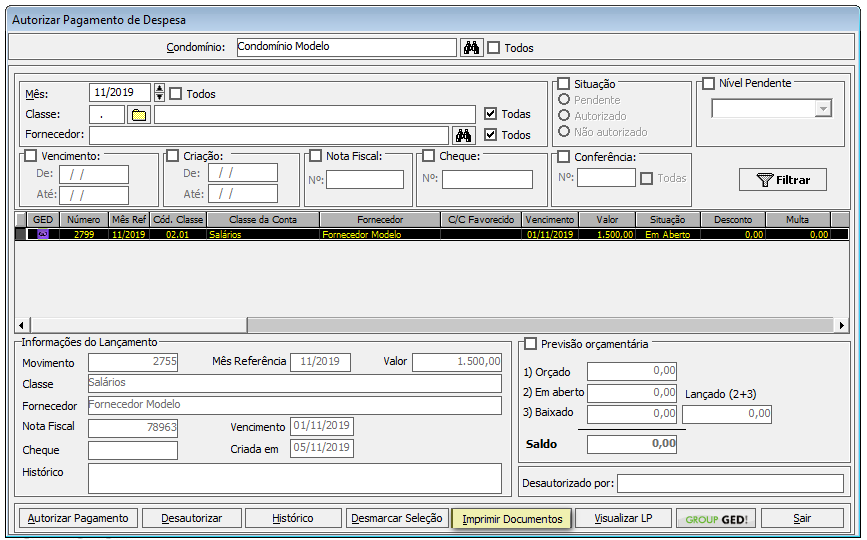The width and height of the screenshot is (867, 540).
Task: Check Todas under Conferência
Action: [646, 179]
